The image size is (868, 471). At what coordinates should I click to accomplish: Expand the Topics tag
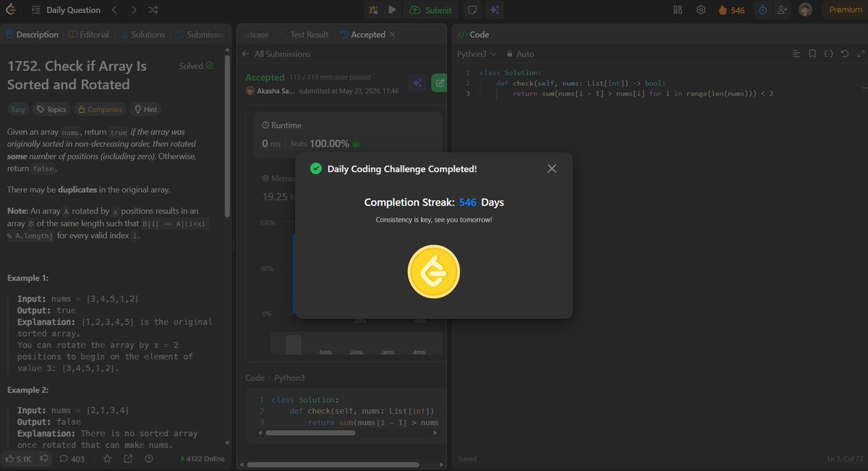click(x=51, y=109)
